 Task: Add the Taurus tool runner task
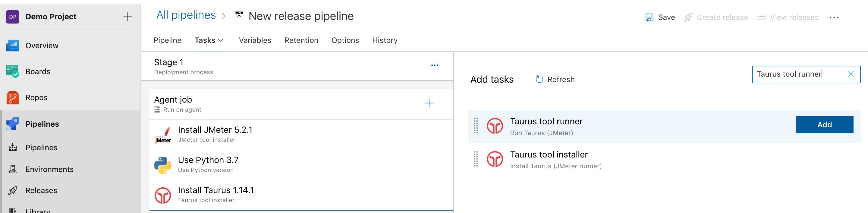824,125
